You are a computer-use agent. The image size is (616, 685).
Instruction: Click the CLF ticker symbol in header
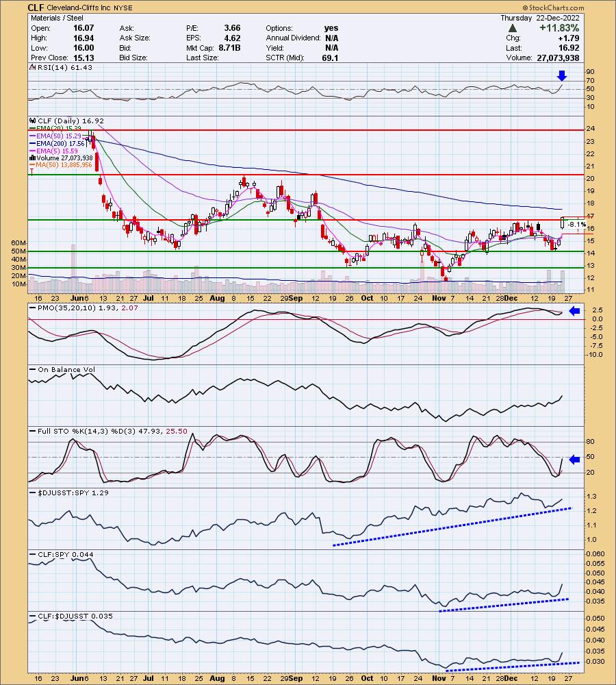coord(36,8)
